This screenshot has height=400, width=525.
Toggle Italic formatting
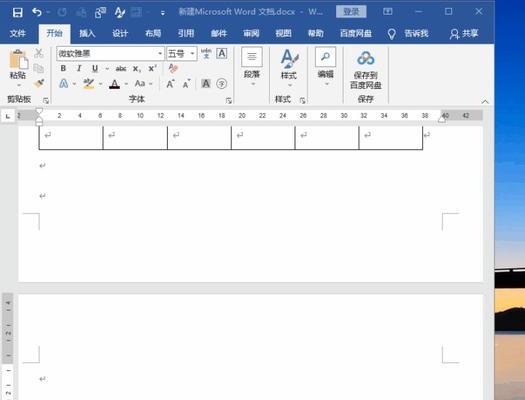[79, 69]
